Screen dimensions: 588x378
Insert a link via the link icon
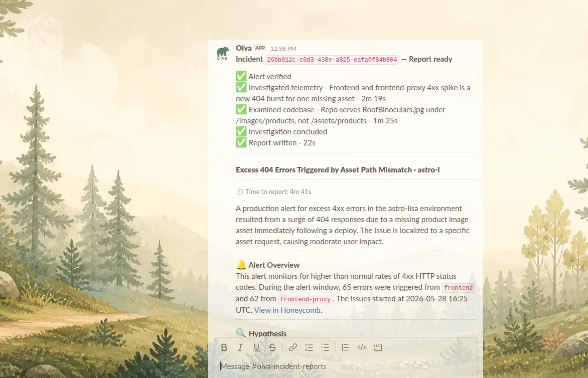coord(292,347)
